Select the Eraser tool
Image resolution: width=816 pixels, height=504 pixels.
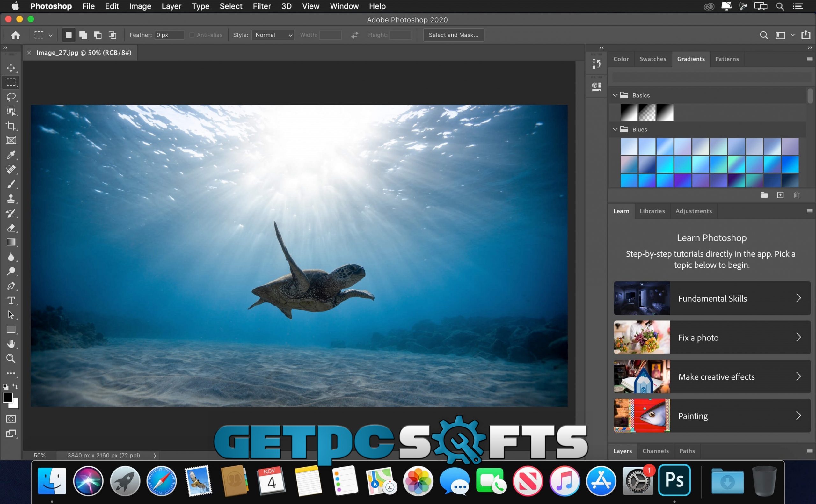tap(11, 228)
